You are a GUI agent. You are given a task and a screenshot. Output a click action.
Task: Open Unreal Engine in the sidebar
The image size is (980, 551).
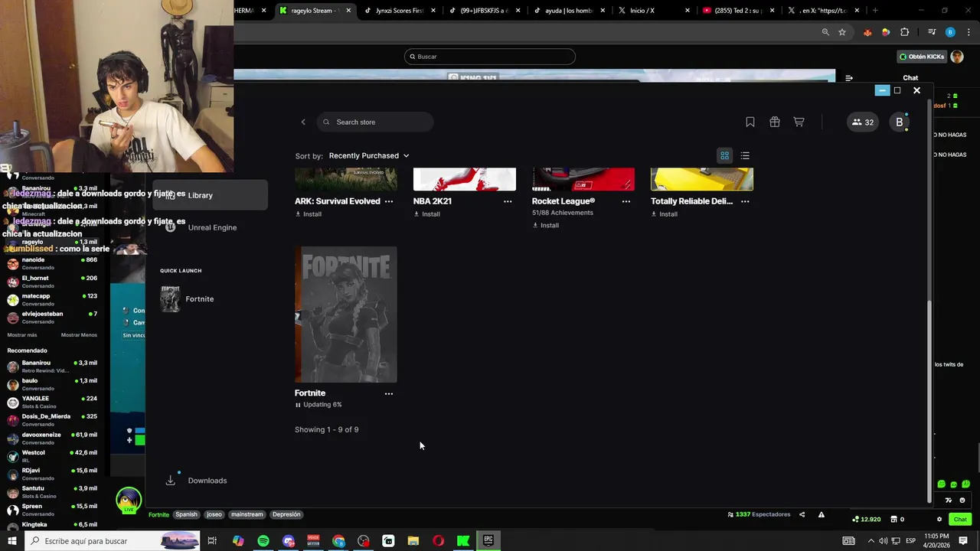(211, 227)
